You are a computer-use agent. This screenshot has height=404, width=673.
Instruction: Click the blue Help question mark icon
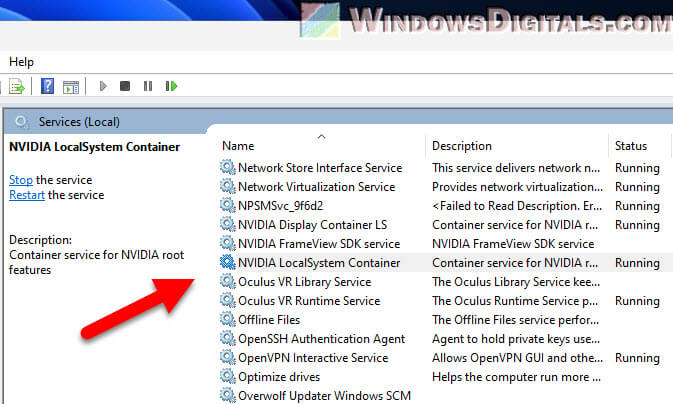(47, 86)
